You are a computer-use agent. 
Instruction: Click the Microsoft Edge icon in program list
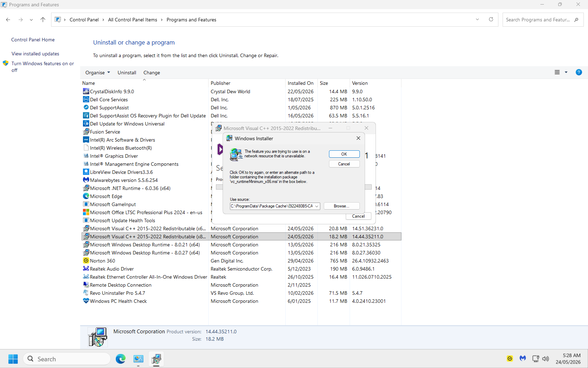click(86, 196)
